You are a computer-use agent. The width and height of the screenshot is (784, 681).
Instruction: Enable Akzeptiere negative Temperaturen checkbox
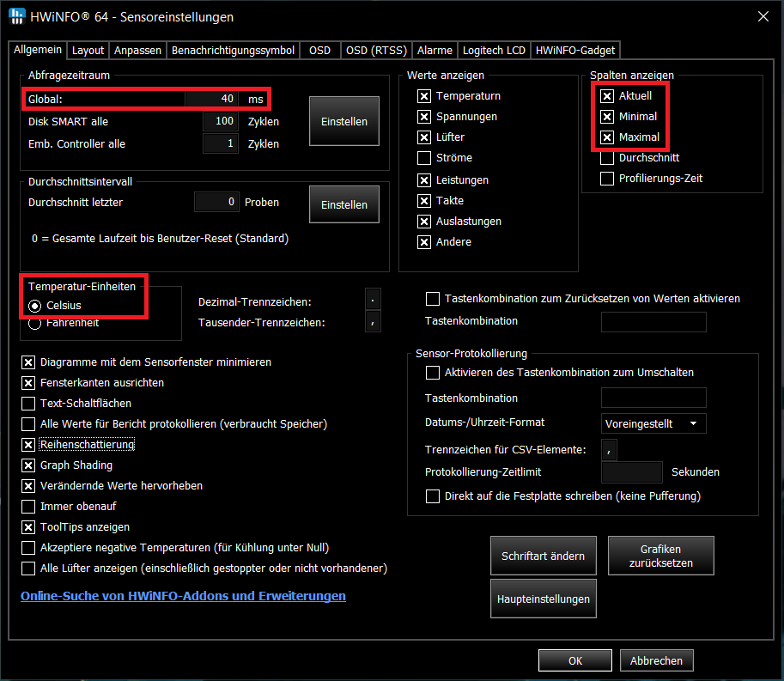pyautogui.click(x=28, y=548)
